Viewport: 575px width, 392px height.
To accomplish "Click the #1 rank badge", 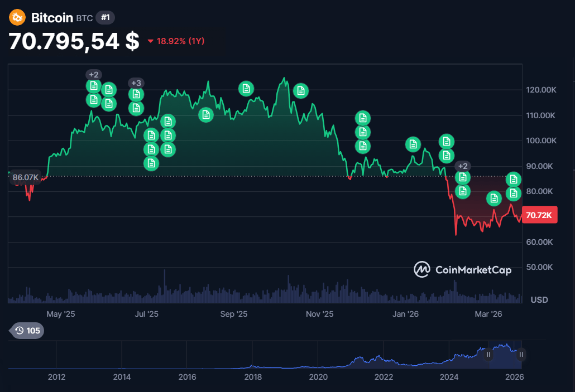I will pos(106,17).
